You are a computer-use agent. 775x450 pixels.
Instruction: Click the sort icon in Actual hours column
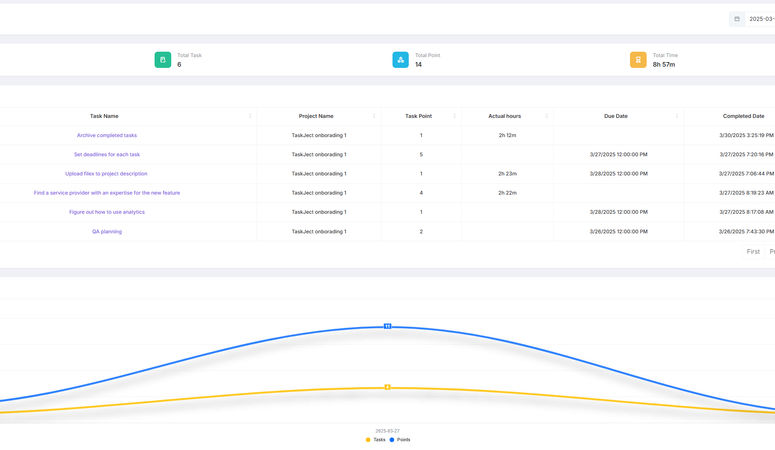pos(547,116)
